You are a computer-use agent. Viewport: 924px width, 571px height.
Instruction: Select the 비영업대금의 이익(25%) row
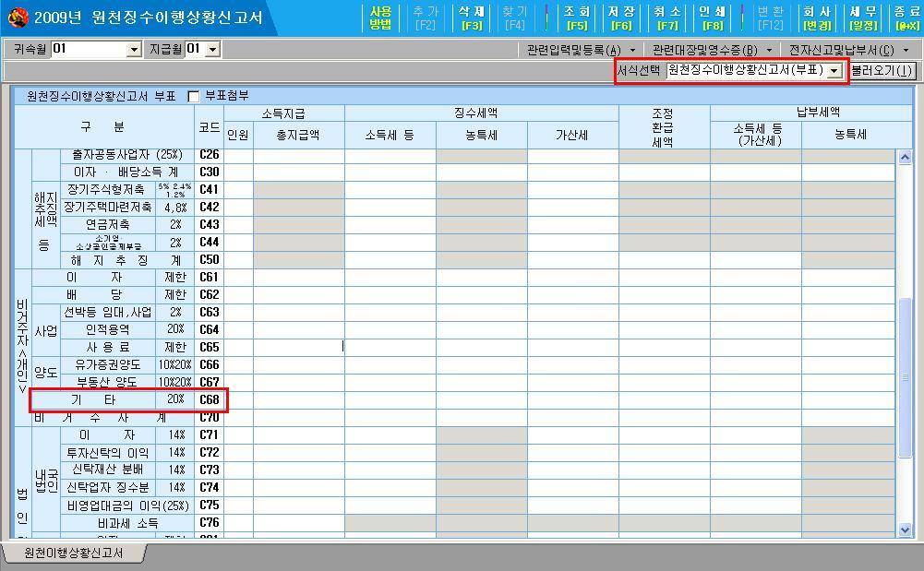click(126, 506)
